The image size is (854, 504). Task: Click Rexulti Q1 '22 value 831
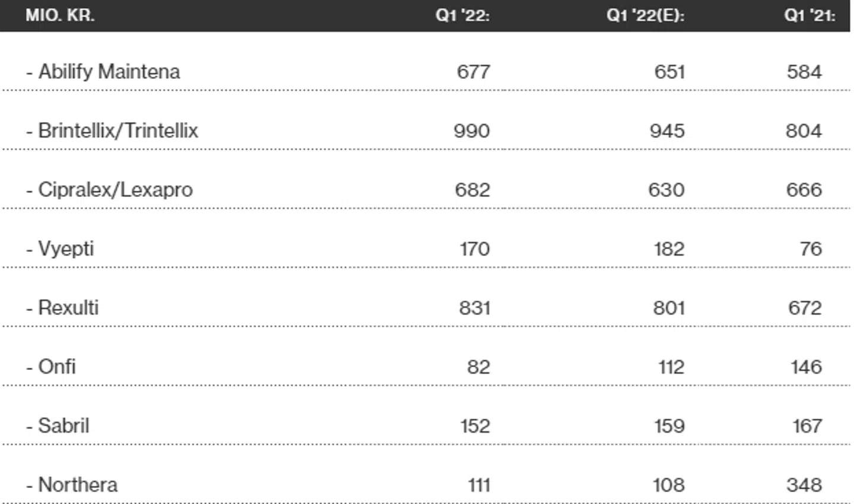[x=474, y=308]
